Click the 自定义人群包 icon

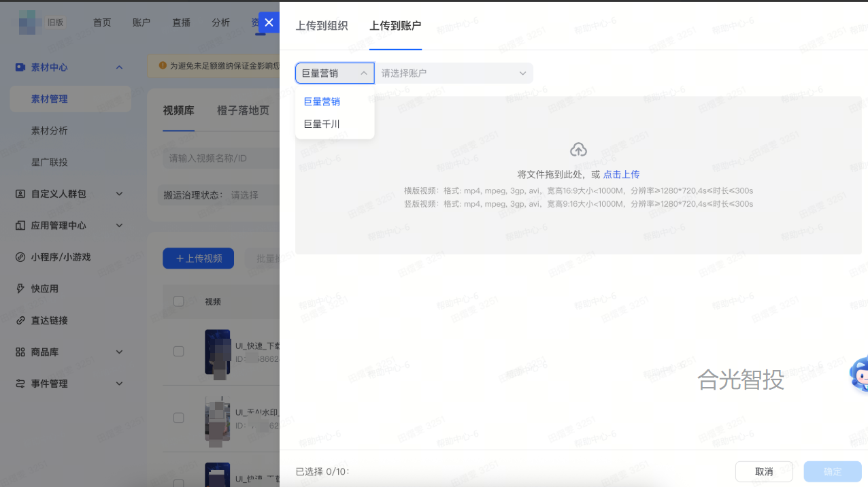tap(20, 194)
